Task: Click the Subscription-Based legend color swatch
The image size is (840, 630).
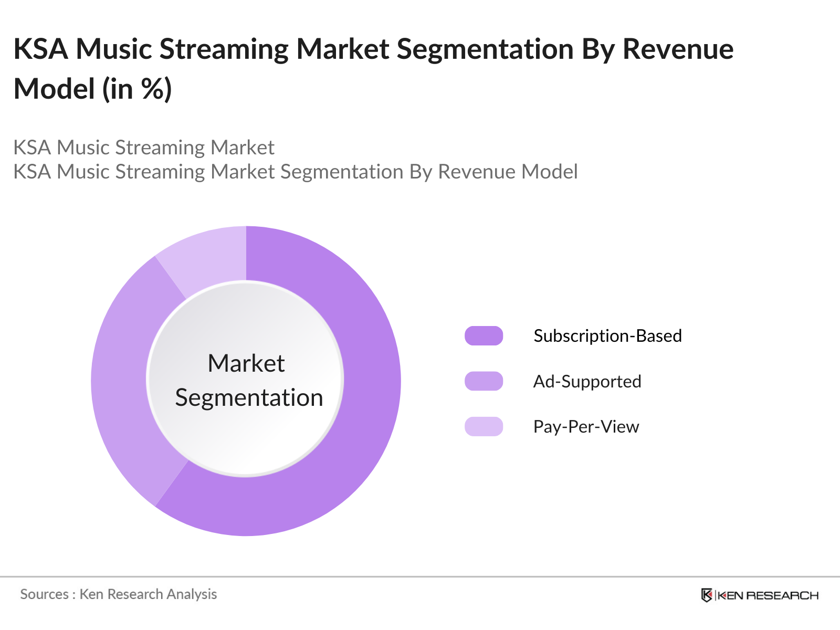Action: click(484, 336)
